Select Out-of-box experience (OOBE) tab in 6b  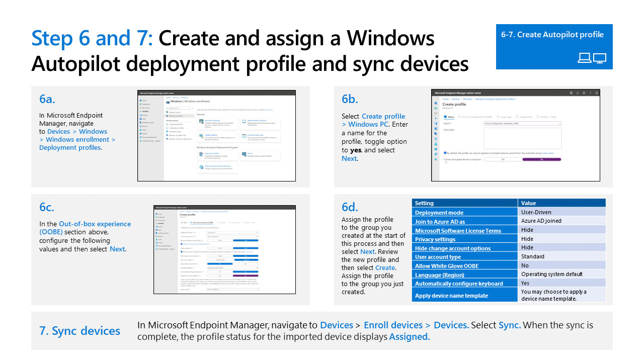[x=475, y=117]
